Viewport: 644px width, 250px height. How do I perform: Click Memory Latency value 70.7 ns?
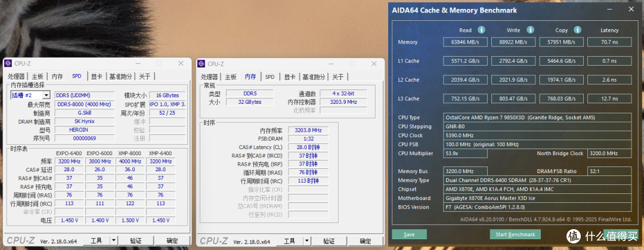[609, 42]
